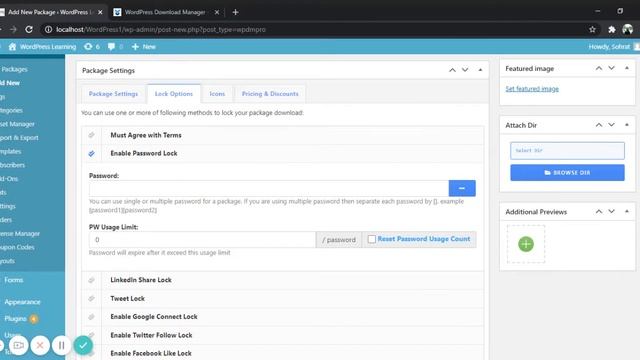Click the Set featured image link

[532, 89]
